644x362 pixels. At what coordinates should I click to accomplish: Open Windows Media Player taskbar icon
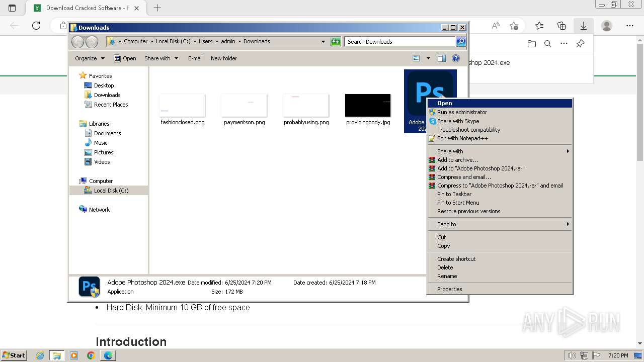click(74, 355)
